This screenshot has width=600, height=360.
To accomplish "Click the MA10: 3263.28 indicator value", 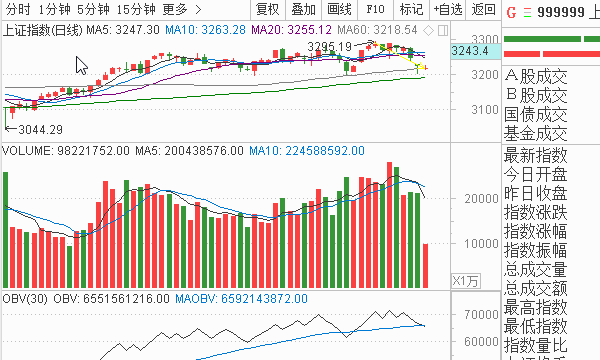I will pyautogui.click(x=205, y=30).
